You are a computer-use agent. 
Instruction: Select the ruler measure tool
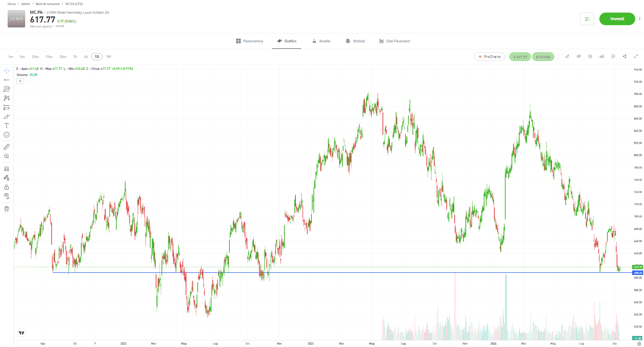click(x=6, y=147)
